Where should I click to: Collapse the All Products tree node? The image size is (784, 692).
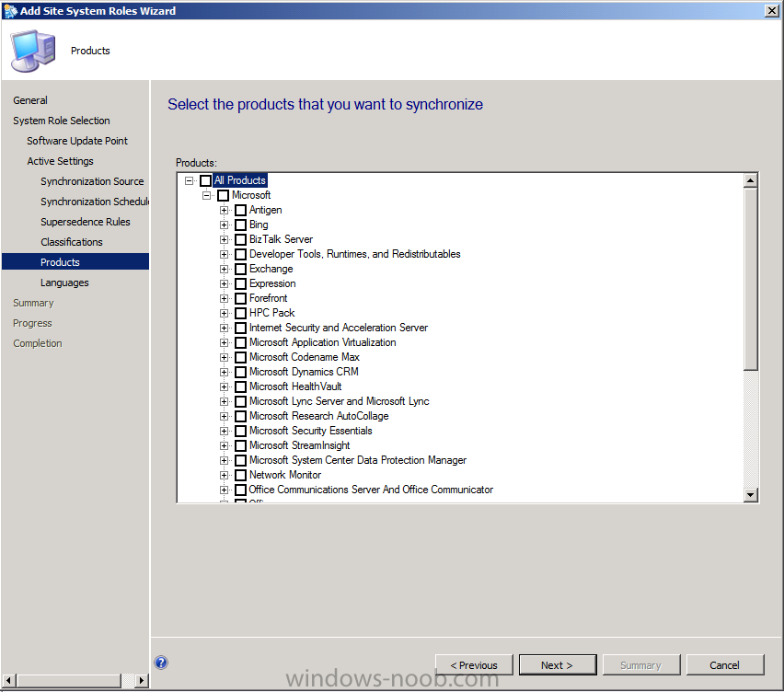point(189,180)
